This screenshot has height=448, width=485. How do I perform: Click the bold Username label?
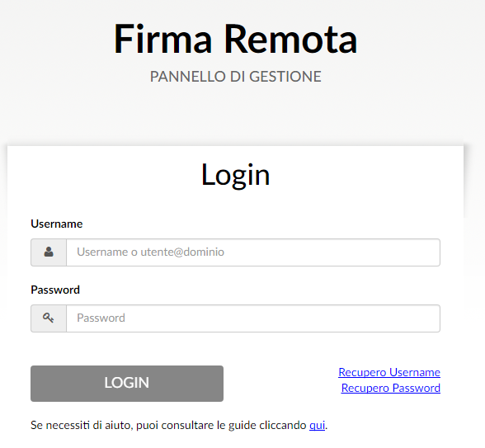pyautogui.click(x=57, y=224)
